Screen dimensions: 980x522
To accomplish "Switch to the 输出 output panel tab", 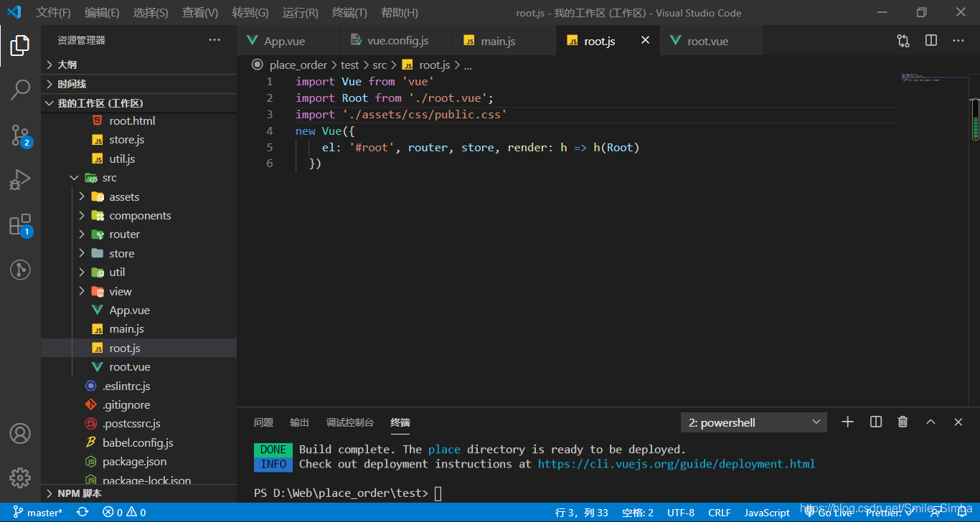I will pos(299,422).
